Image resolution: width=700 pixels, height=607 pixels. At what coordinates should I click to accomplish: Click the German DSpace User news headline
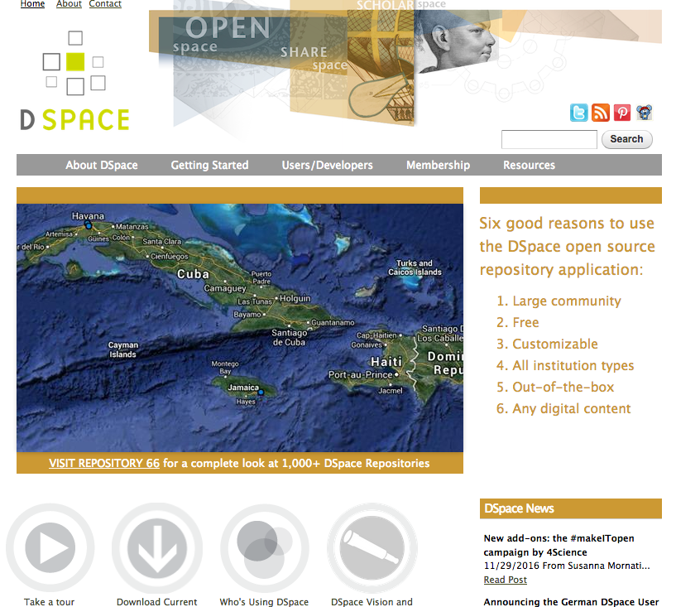pyautogui.click(x=571, y=602)
